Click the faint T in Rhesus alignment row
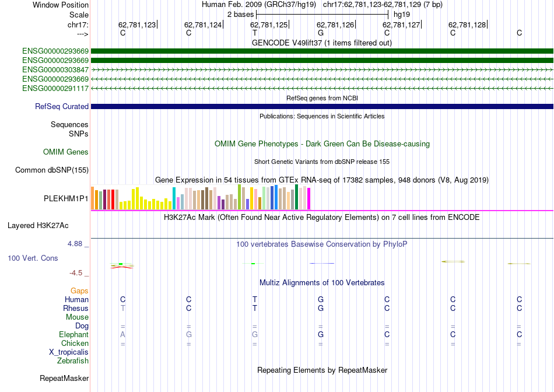The width and height of the screenshot is (554, 392). [x=122, y=308]
